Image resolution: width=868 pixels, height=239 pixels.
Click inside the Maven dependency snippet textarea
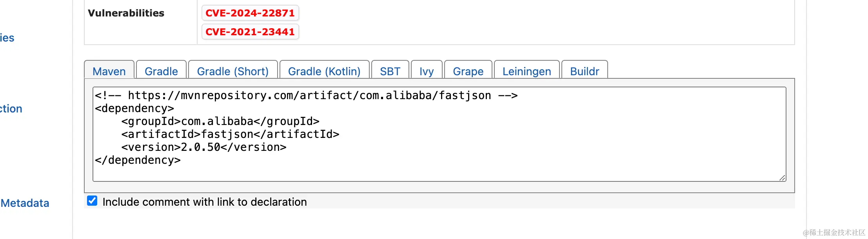pos(439,134)
